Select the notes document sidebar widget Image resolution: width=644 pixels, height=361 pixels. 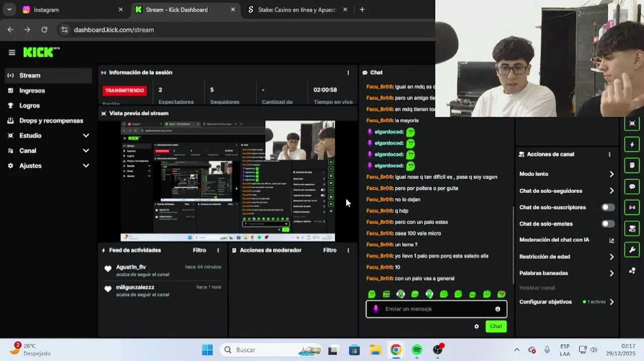(x=632, y=165)
